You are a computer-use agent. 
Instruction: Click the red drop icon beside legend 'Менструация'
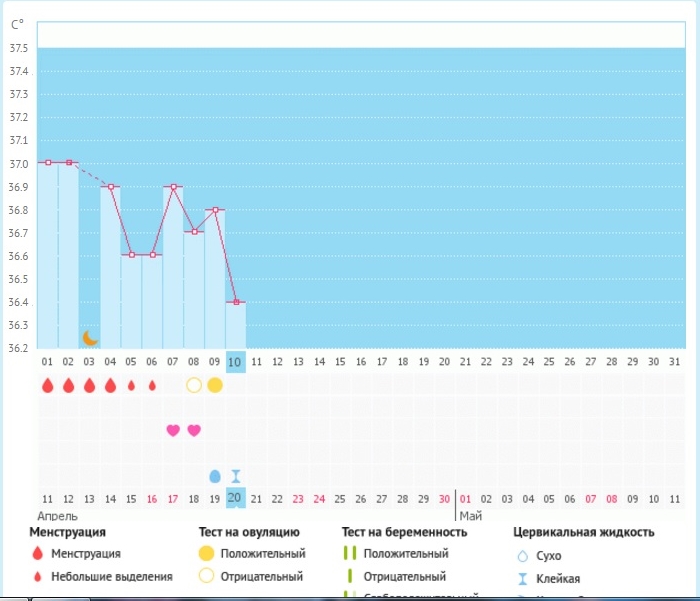[x=38, y=553]
